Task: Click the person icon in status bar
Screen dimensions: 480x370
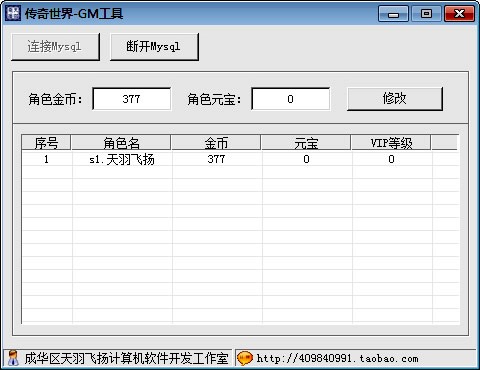Action: pyautogui.click(x=13, y=358)
